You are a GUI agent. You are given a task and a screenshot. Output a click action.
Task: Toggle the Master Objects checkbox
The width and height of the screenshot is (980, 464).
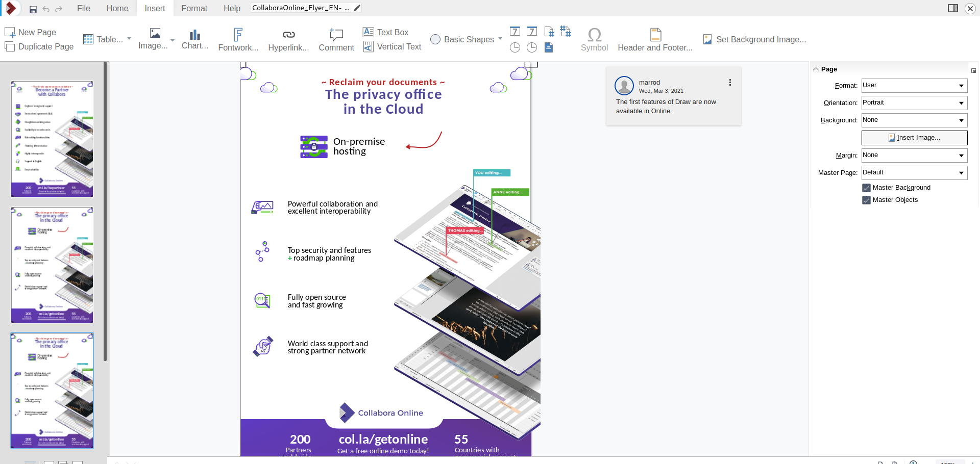[x=867, y=200]
